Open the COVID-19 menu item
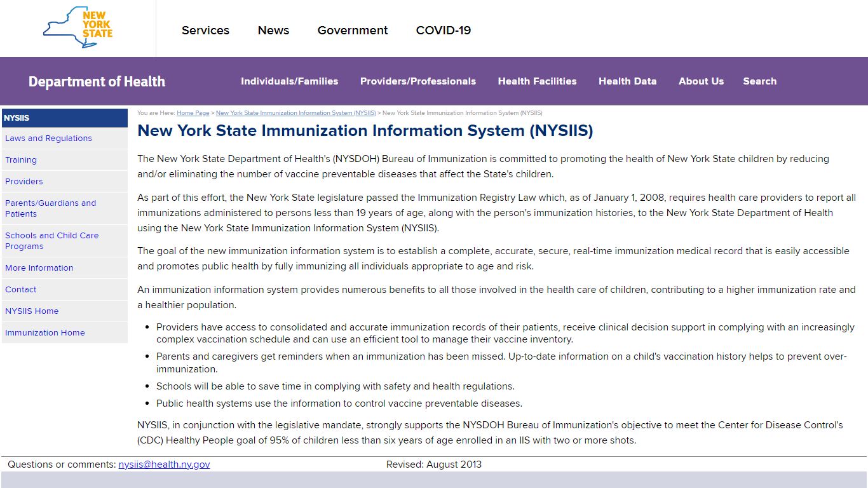 (444, 30)
